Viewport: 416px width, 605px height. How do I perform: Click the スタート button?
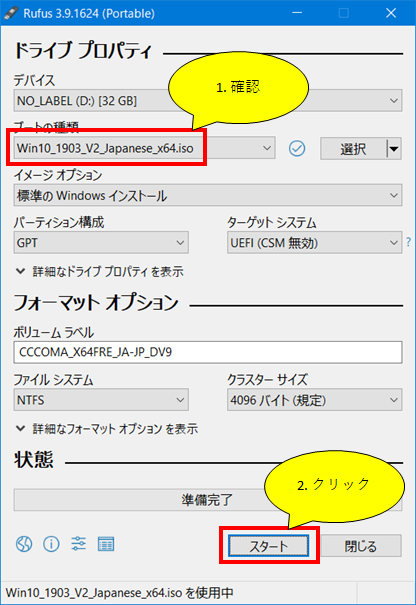[269, 546]
